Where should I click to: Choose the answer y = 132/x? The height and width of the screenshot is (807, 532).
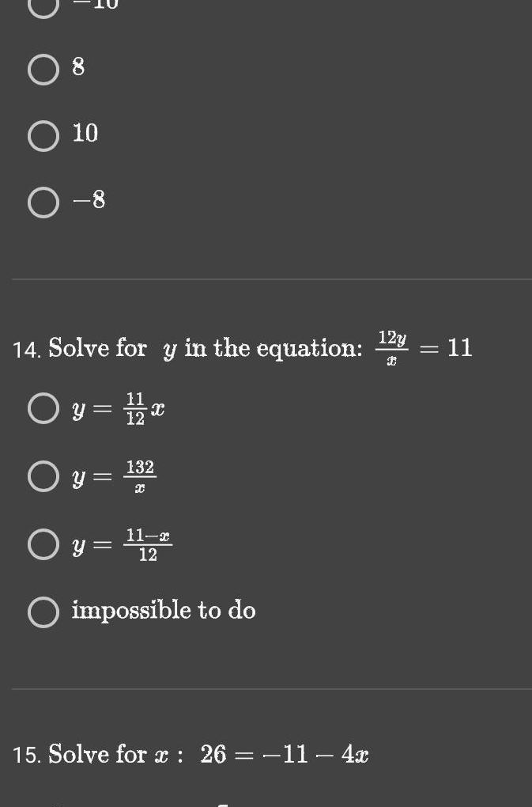(x=43, y=475)
